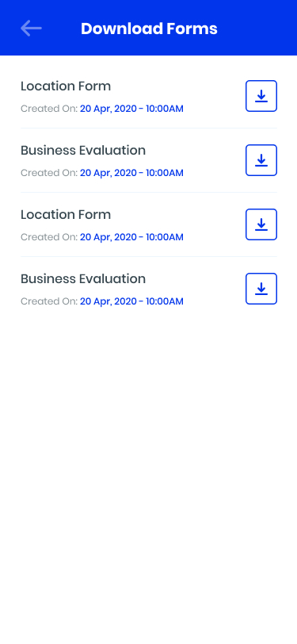This screenshot has height=644, width=297.
Task: Go back using the header arrow
Action: [x=31, y=29]
